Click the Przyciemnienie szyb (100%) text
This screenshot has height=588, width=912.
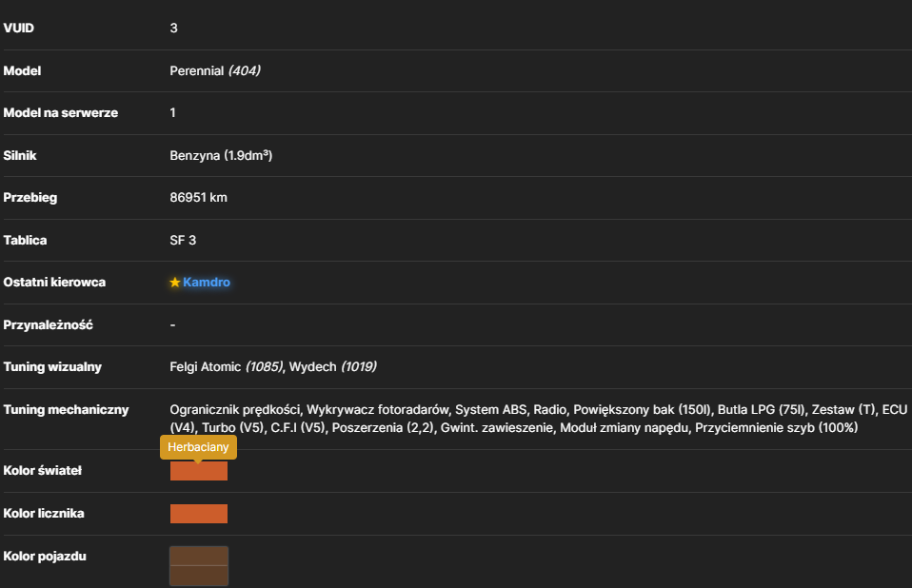777,427
